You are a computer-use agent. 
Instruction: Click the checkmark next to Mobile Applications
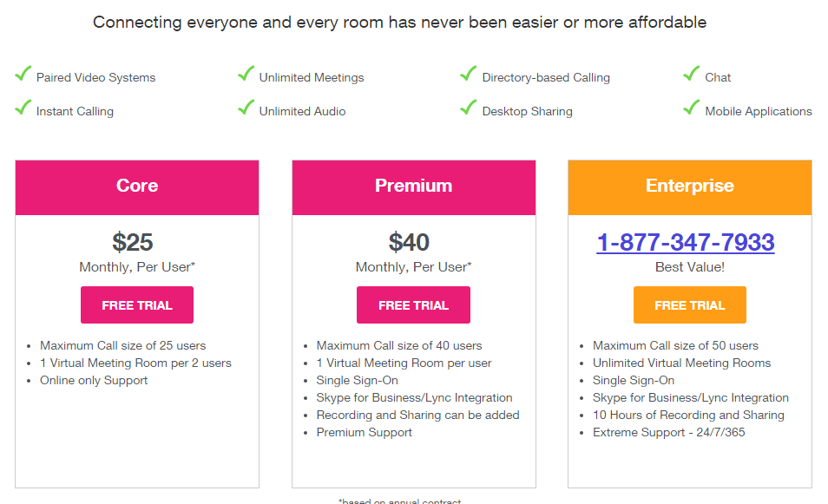[x=692, y=108]
